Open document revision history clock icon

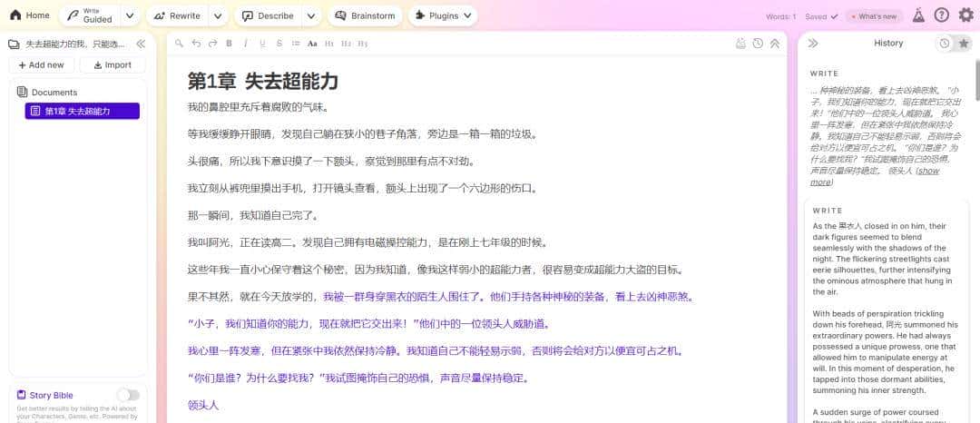pos(758,43)
